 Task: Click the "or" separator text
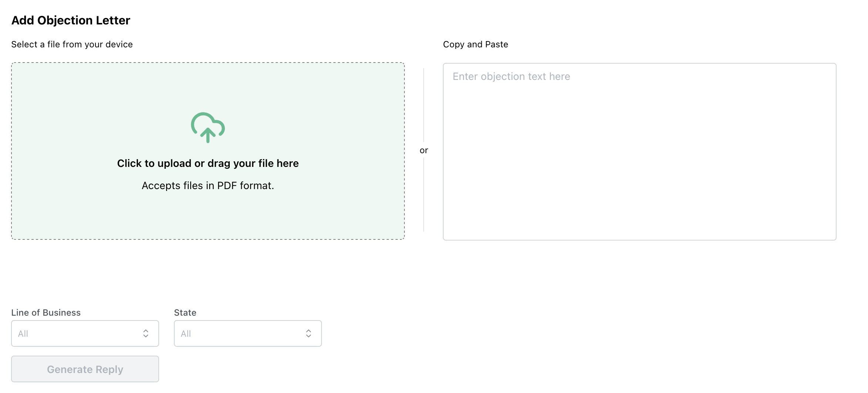pyautogui.click(x=424, y=150)
